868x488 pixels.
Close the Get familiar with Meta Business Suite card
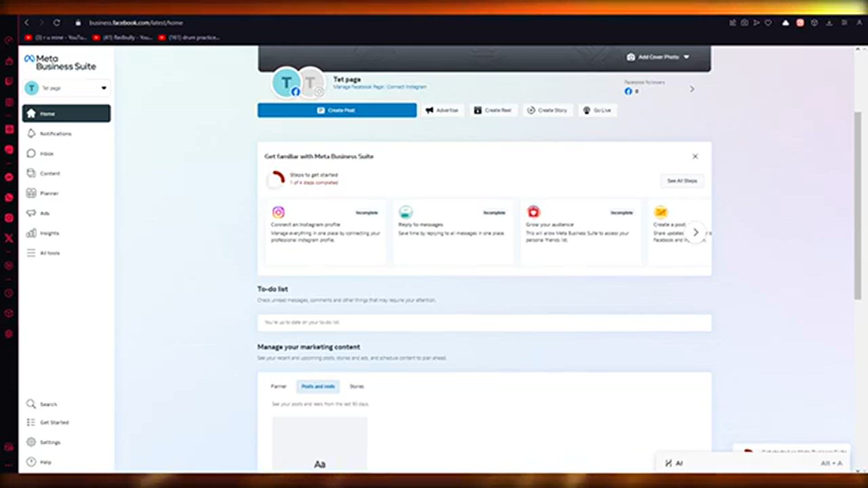pyautogui.click(x=695, y=156)
